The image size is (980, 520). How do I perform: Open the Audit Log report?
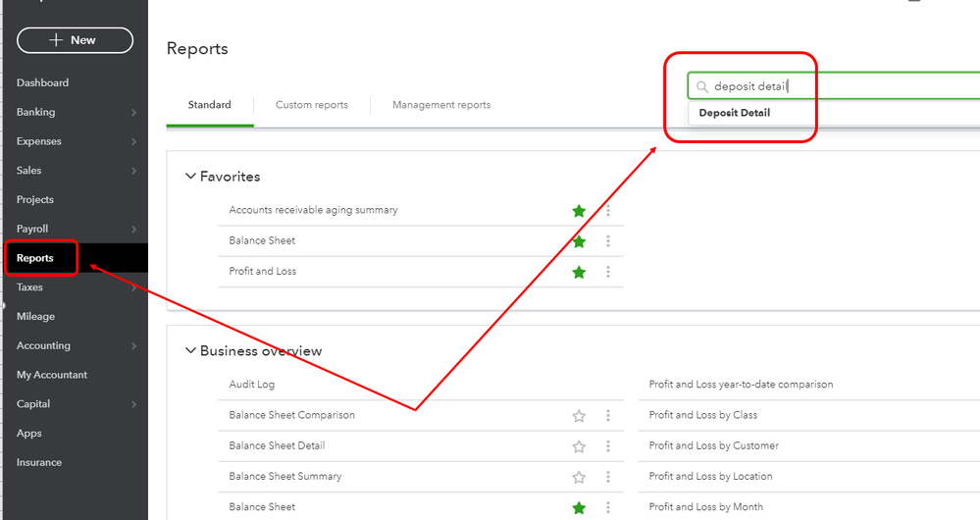coord(252,385)
